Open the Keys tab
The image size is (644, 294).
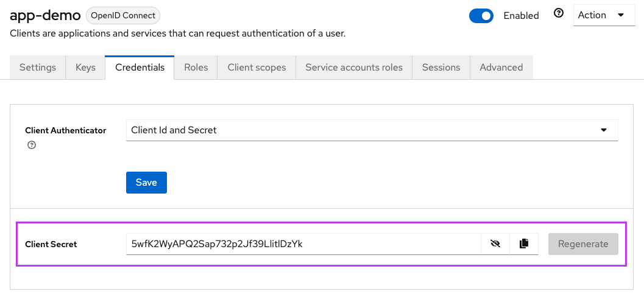tap(85, 68)
